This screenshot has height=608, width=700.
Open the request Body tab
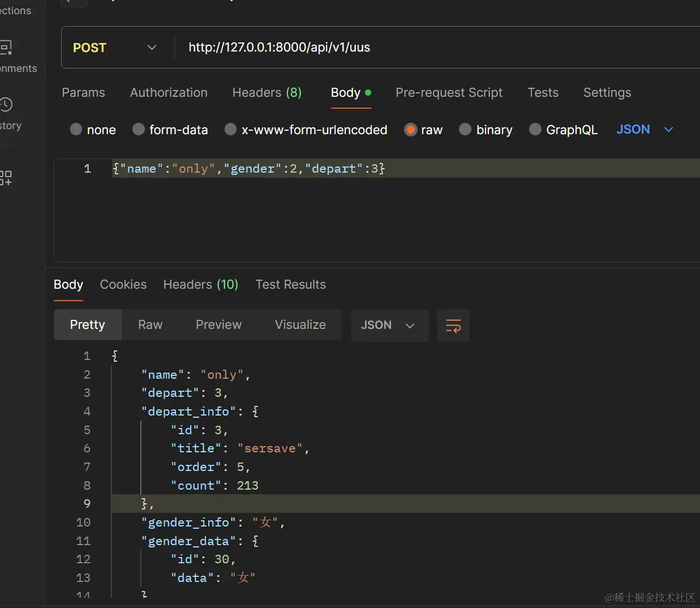point(351,92)
